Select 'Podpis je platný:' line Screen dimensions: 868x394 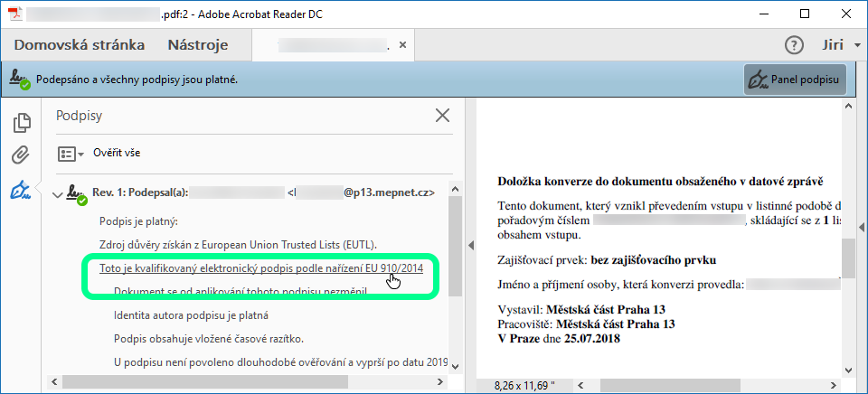point(138,222)
